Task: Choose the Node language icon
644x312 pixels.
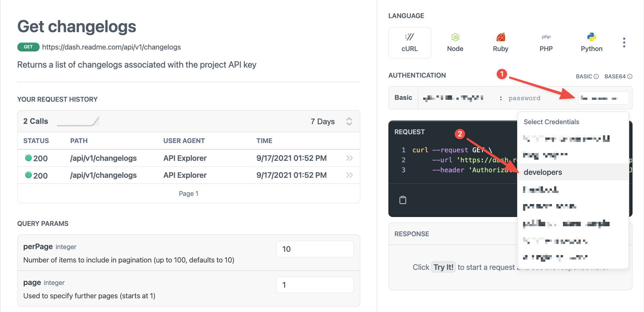Action: tap(455, 37)
